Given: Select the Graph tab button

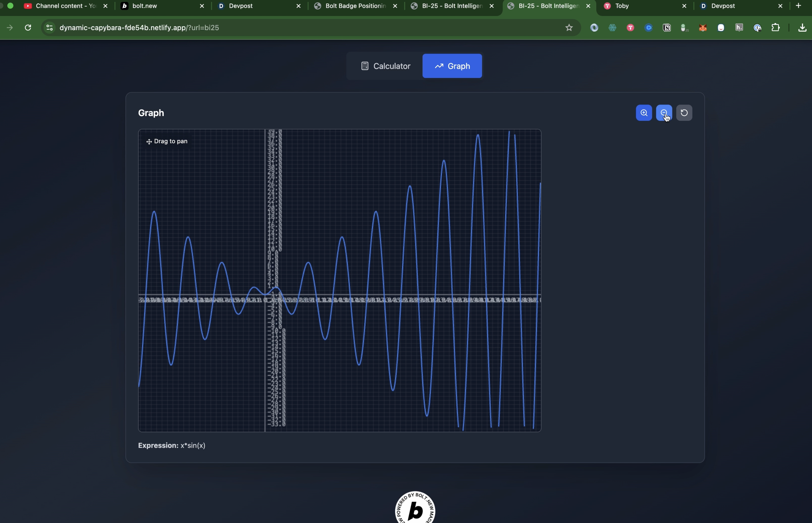Looking at the screenshot, I should pyautogui.click(x=452, y=66).
